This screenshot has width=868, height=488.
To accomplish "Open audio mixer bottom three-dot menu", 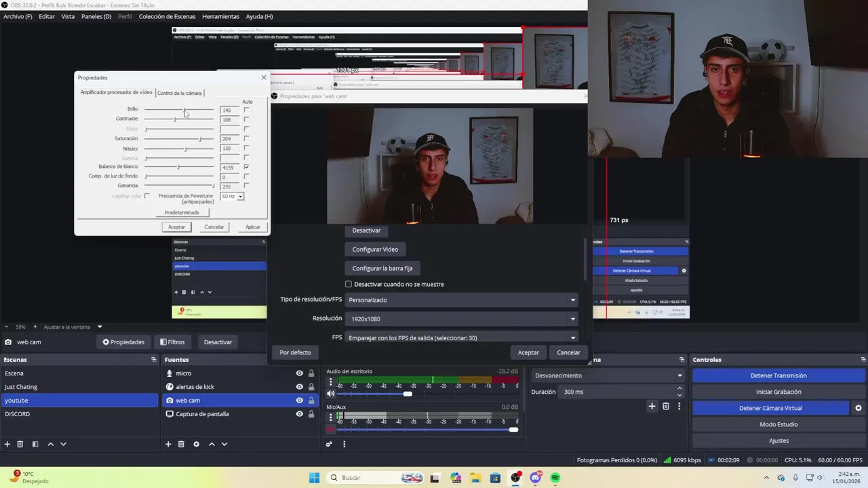I will [344, 444].
